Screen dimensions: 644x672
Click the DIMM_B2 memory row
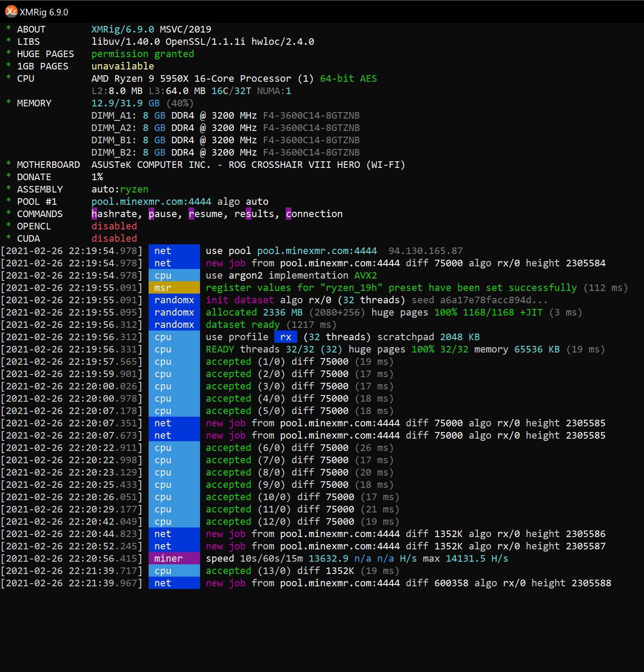[x=226, y=152]
